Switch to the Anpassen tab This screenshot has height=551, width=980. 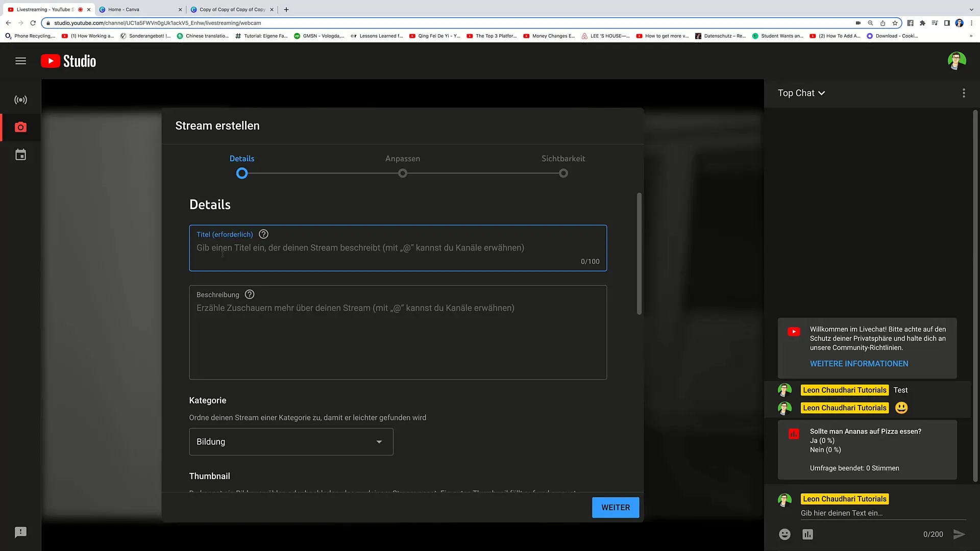coord(403,158)
